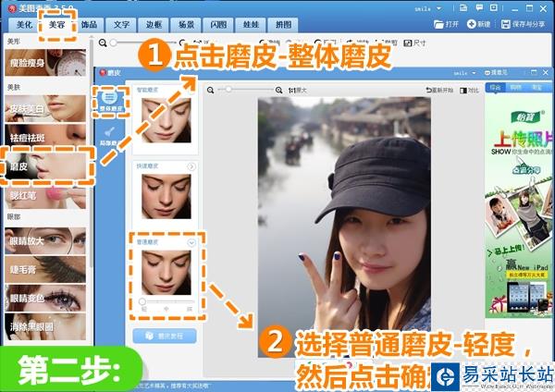The width and height of the screenshot is (555, 392).
Task: Expand the 快速磨皮 options arrow
Action: pyautogui.click(x=191, y=166)
